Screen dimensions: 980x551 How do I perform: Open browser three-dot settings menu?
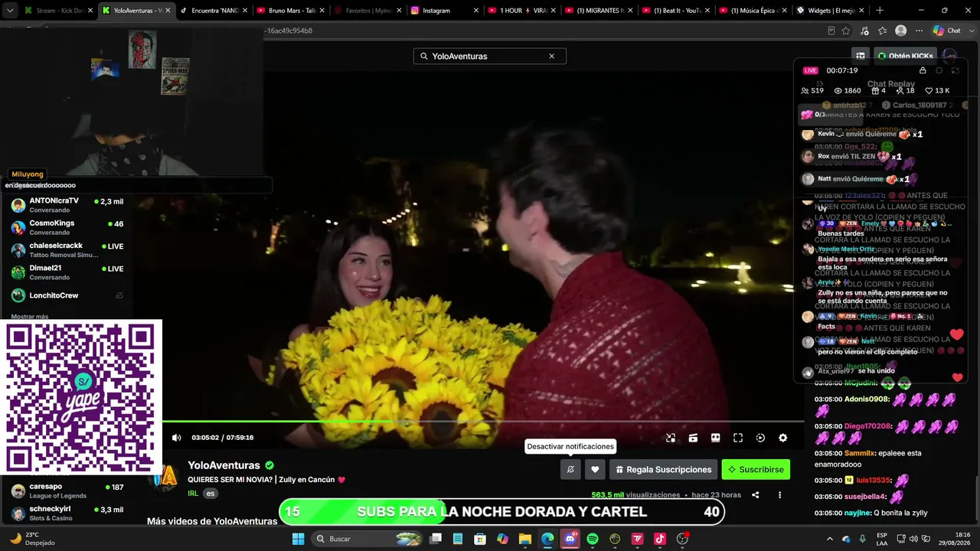click(919, 31)
